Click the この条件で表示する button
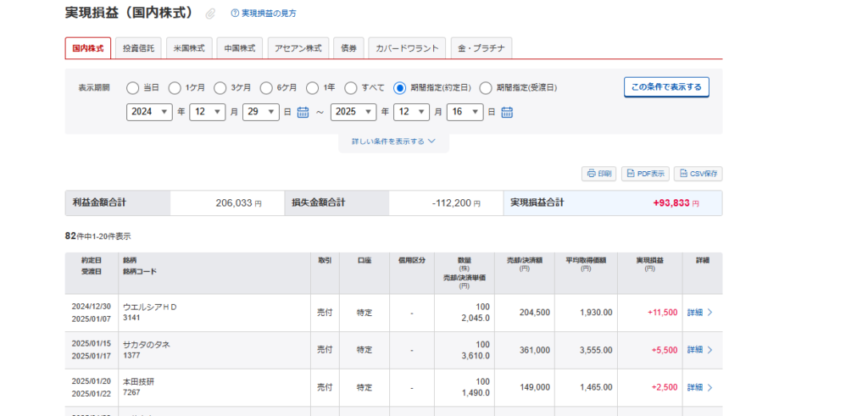 coord(666,87)
